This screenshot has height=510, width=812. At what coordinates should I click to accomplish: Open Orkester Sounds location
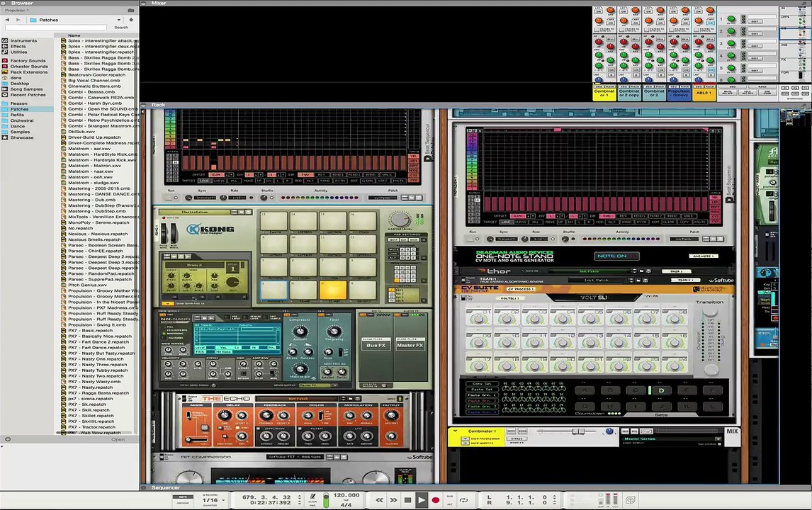pyautogui.click(x=29, y=67)
